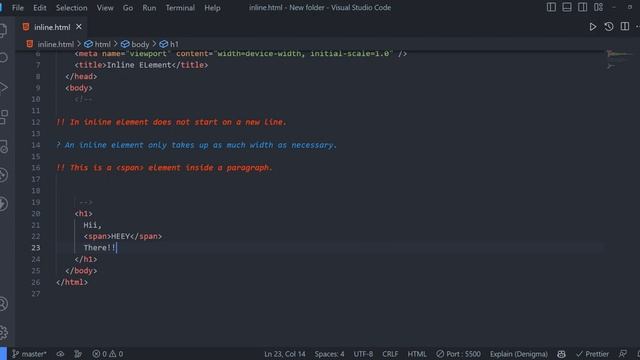Click the closing </html> tag
This screenshot has width=640, height=360.
pos(72,282)
